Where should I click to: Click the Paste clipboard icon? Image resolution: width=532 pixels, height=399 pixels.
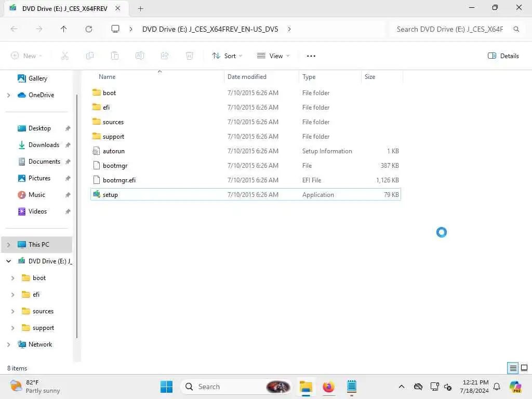click(115, 56)
